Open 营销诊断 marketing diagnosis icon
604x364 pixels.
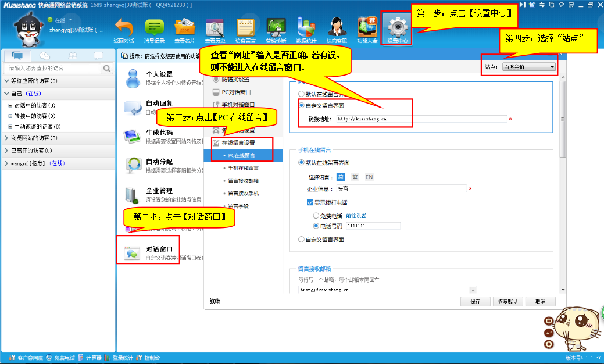tap(276, 28)
